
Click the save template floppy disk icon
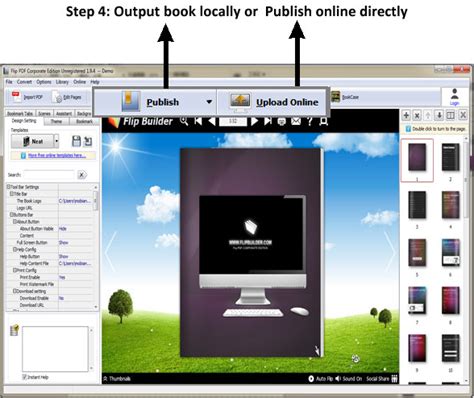[x=76, y=141]
